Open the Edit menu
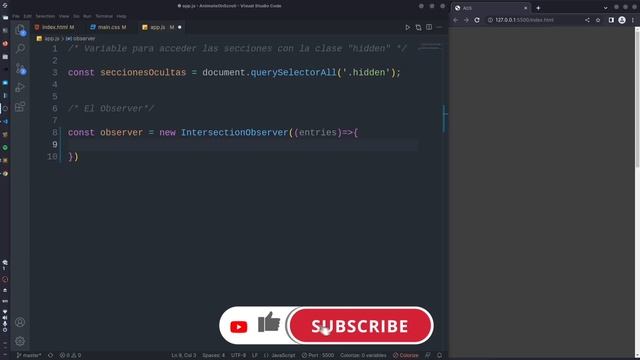 27,16
